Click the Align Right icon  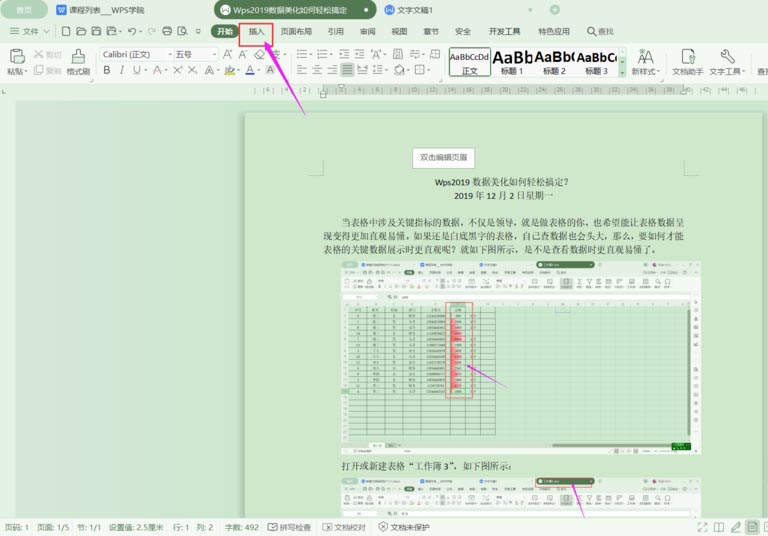[332, 70]
